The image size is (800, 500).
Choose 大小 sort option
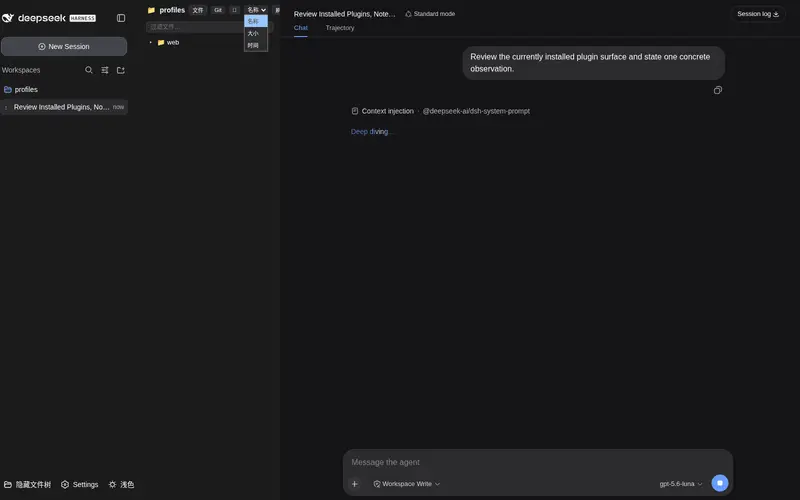pos(256,33)
